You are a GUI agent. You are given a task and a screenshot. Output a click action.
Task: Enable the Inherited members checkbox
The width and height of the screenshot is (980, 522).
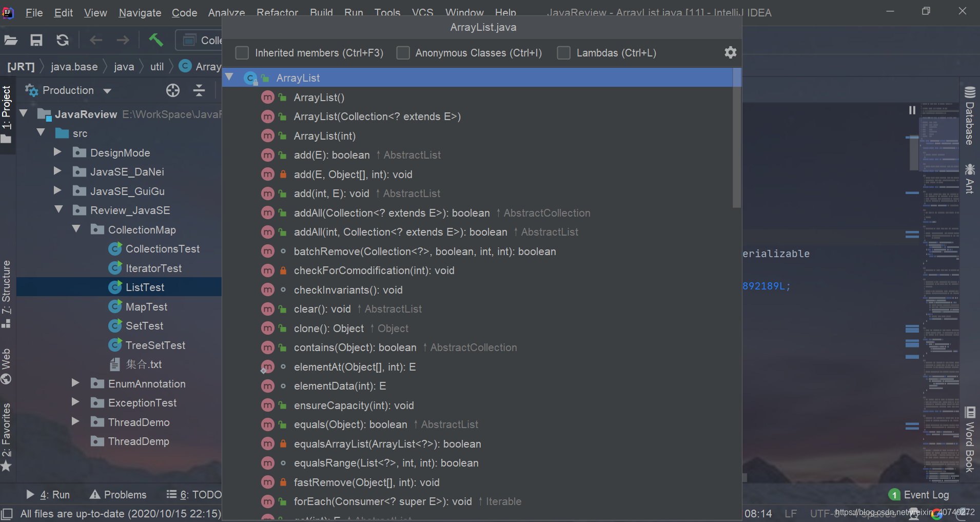[x=242, y=53]
